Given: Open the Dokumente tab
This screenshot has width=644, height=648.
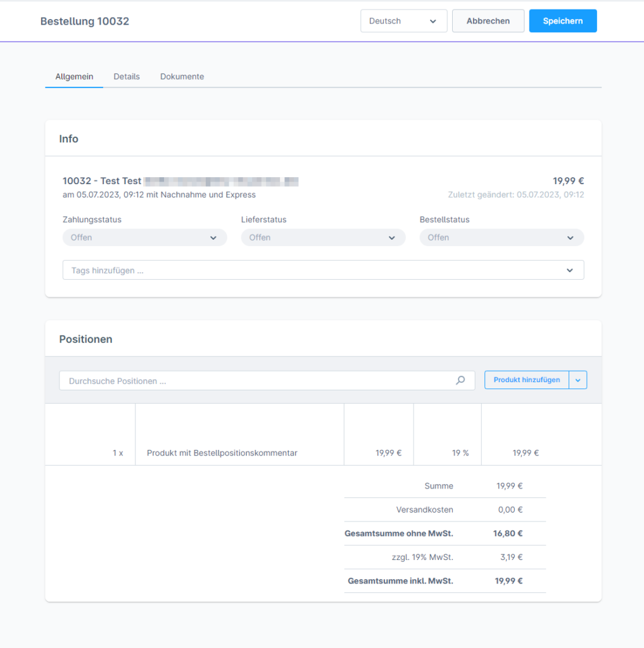Looking at the screenshot, I should 182,77.
